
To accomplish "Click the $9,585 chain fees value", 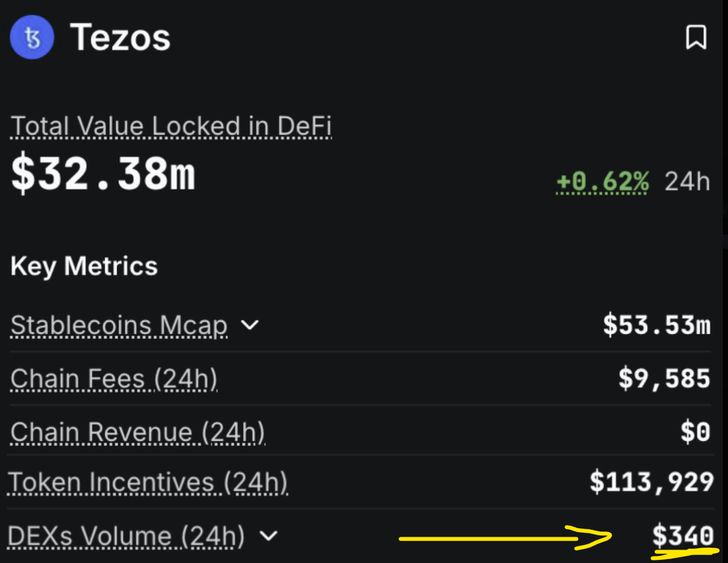I will click(x=664, y=379).
